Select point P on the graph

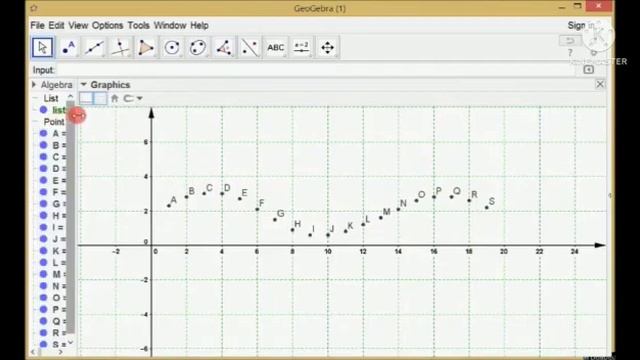pyautogui.click(x=434, y=197)
